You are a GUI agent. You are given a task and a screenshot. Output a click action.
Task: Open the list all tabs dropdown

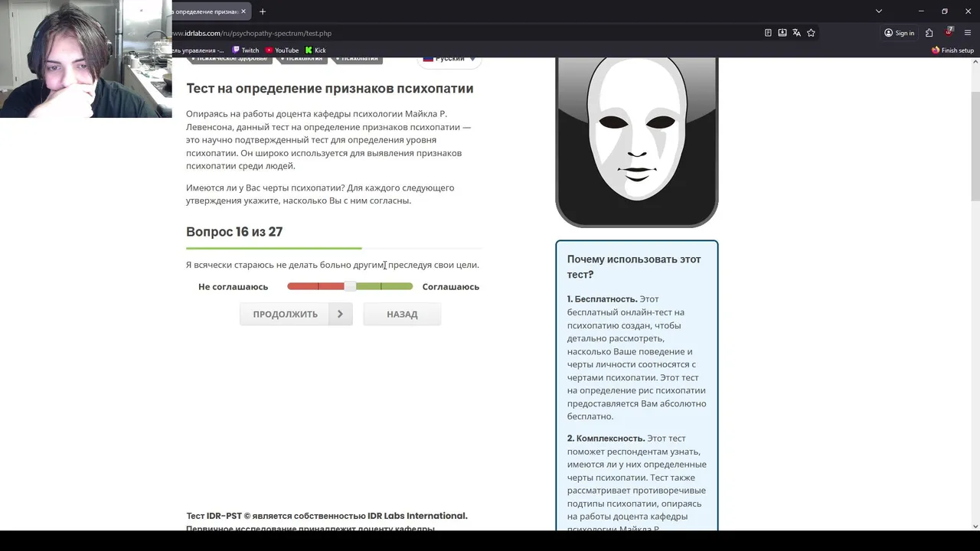click(x=879, y=11)
